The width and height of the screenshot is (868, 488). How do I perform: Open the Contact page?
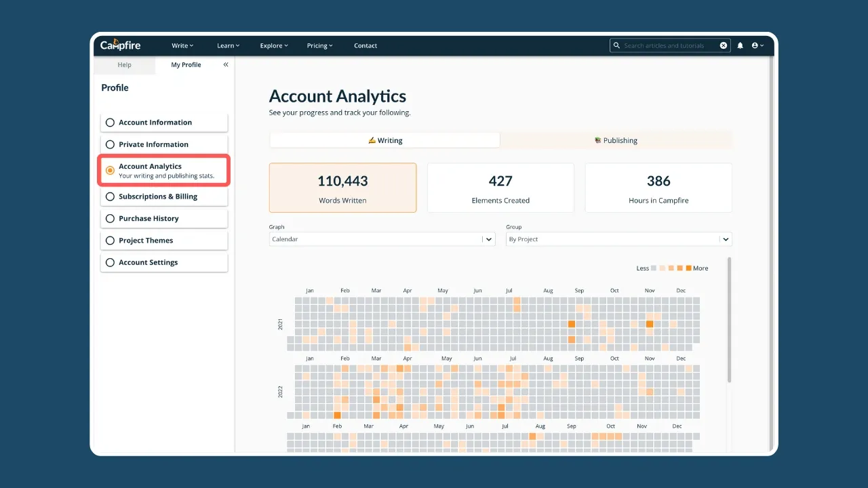[366, 45]
